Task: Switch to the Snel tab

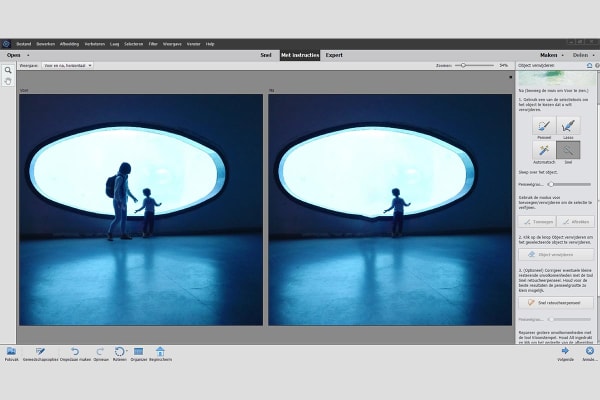Action: pyautogui.click(x=266, y=54)
